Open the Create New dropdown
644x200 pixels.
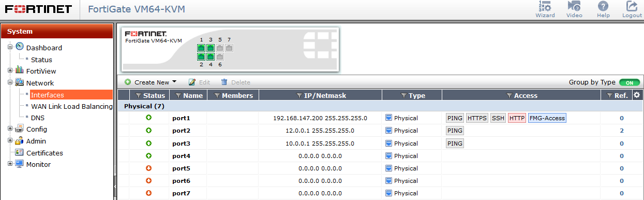coord(151,82)
